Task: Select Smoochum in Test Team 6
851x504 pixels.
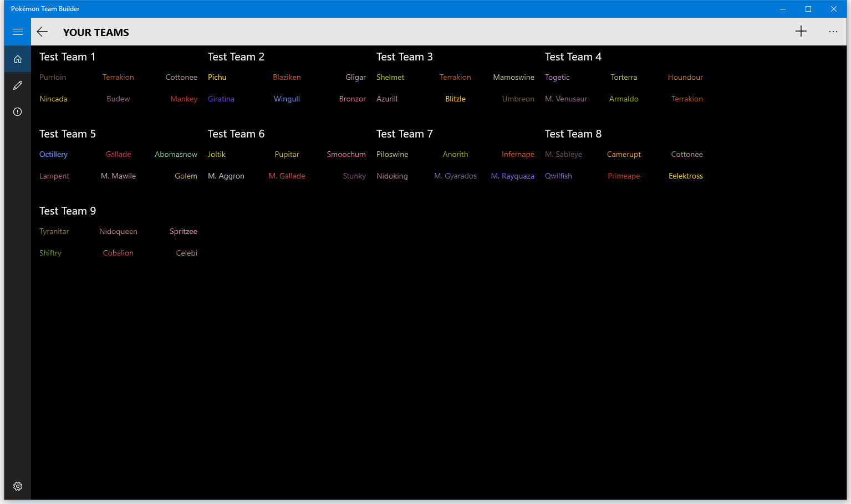Action: 346,154
